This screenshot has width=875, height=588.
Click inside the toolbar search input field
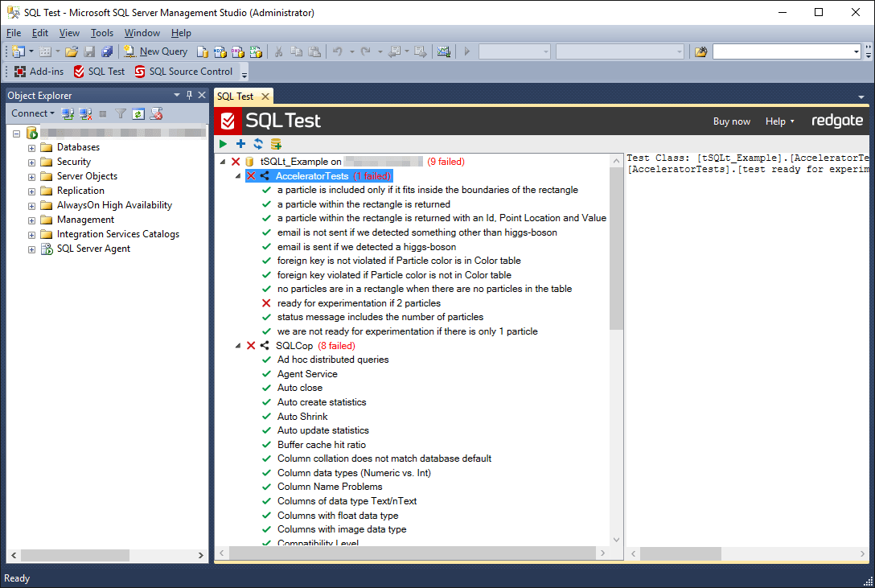tap(783, 51)
